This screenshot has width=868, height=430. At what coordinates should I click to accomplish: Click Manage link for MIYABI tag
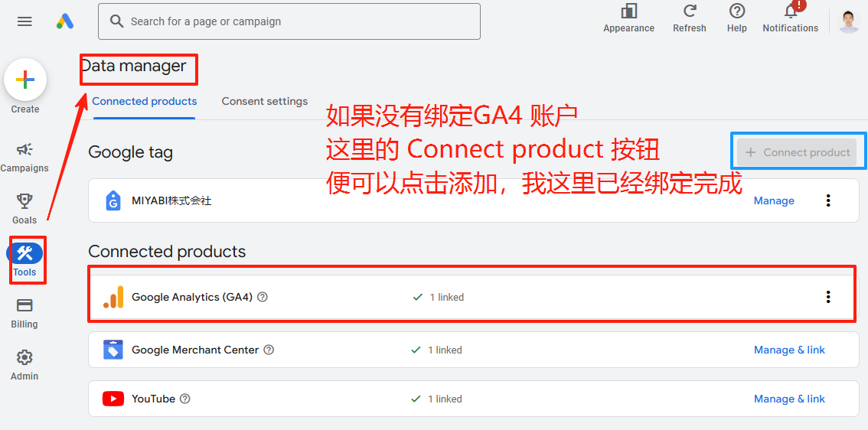click(774, 200)
